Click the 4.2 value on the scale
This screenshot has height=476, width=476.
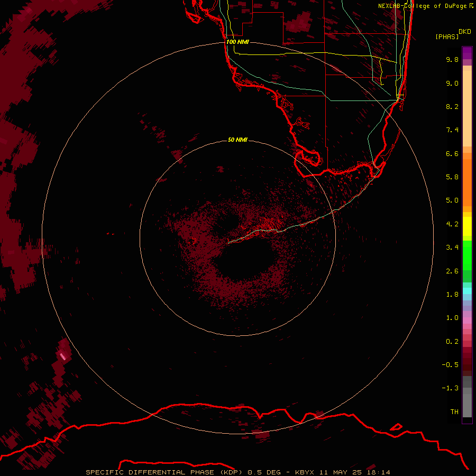point(452,224)
